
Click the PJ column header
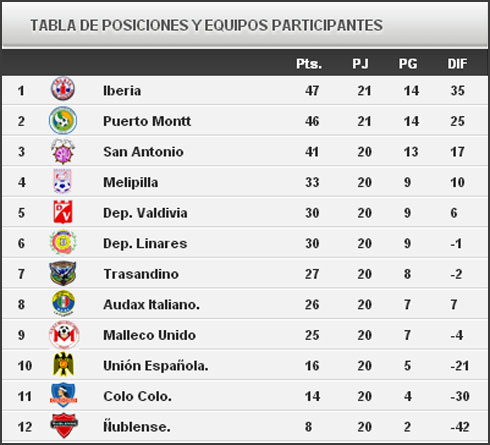[x=360, y=64]
